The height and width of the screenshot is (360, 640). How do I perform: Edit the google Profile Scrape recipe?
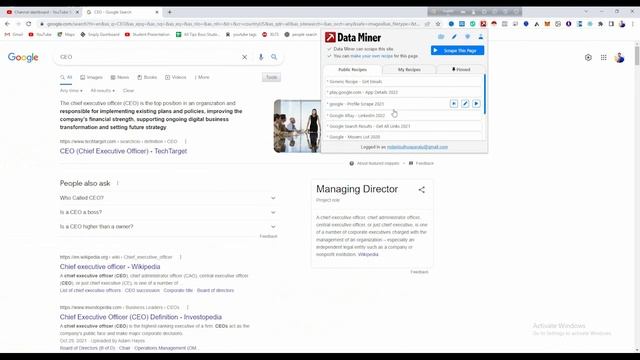click(465, 104)
